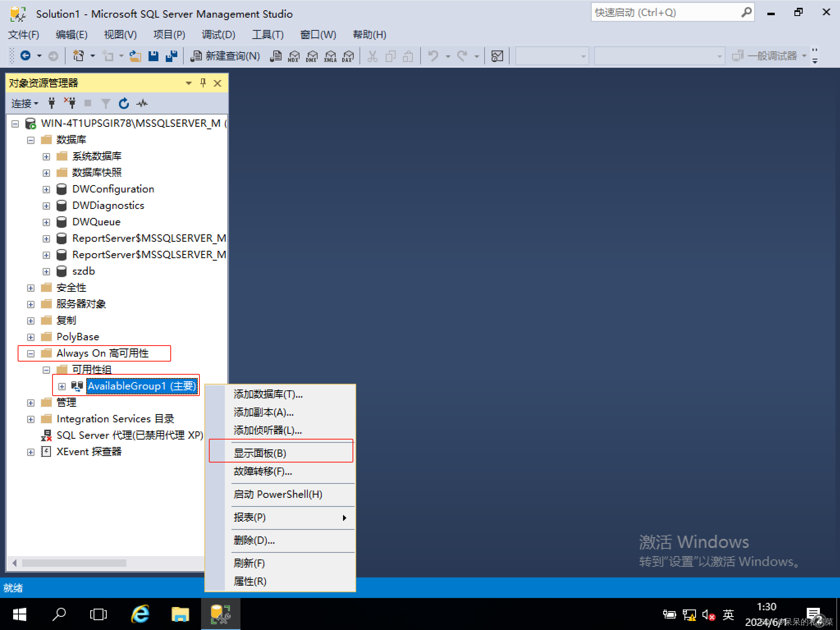Click the copy toolbar icon
Image resolution: width=840 pixels, height=630 pixels.
pos(390,56)
